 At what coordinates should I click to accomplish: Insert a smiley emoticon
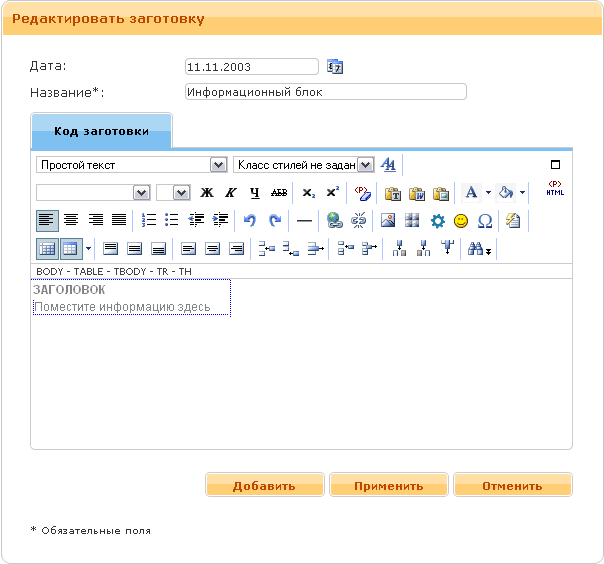pos(461,220)
